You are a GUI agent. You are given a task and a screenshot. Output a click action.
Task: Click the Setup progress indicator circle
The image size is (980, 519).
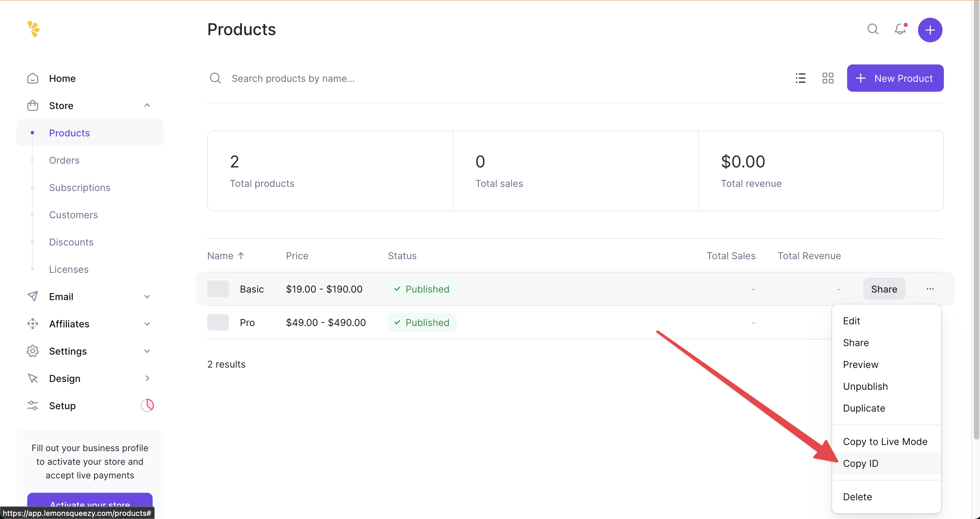pyautogui.click(x=148, y=405)
